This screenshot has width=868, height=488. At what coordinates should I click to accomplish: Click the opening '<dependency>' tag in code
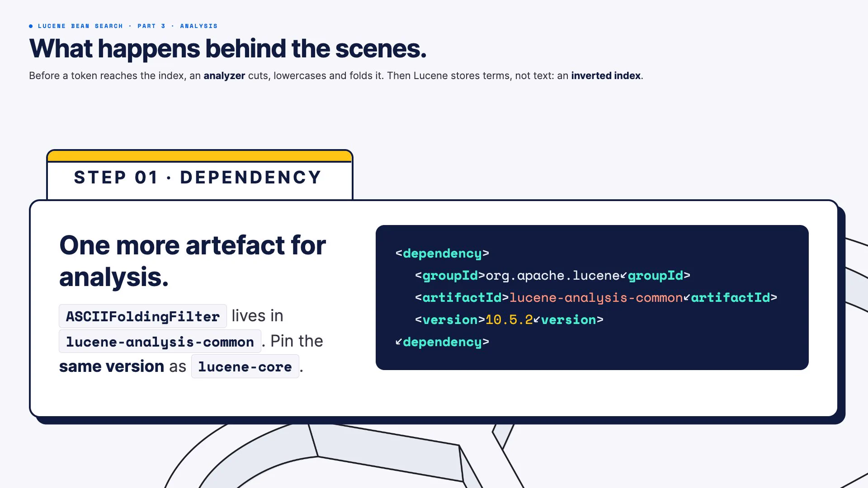442,253
